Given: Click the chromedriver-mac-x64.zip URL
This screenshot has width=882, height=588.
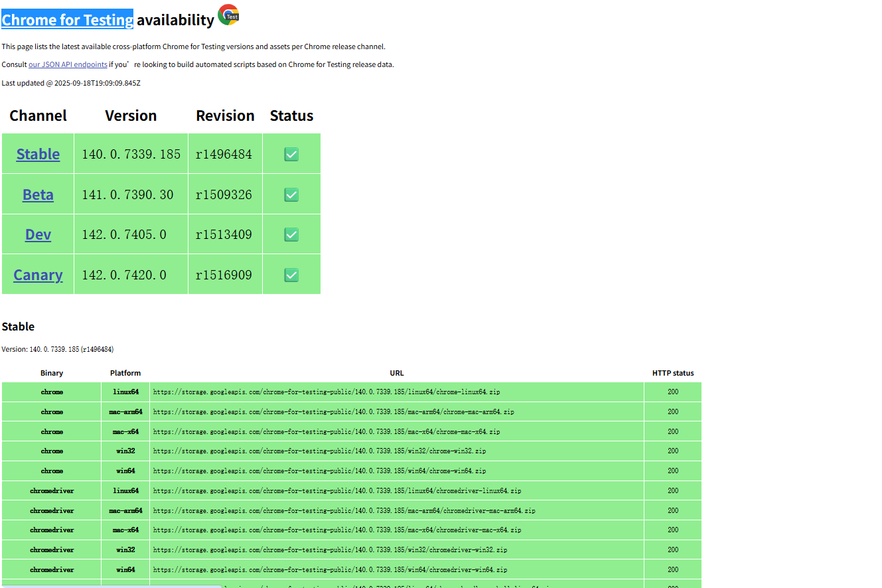Looking at the screenshot, I should click(x=337, y=530).
